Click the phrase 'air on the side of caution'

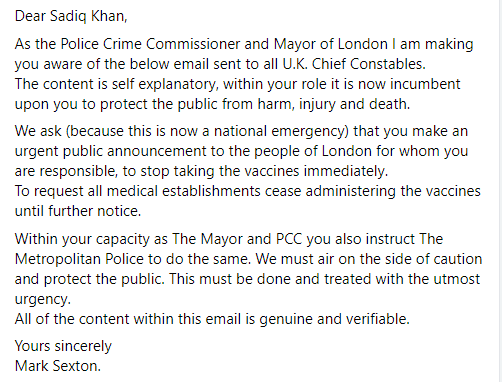point(400,259)
